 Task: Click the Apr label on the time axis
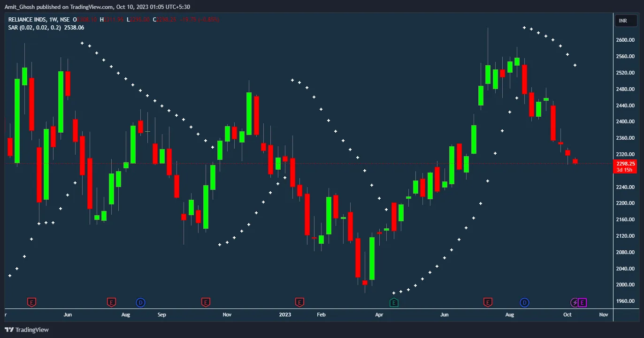379,315
